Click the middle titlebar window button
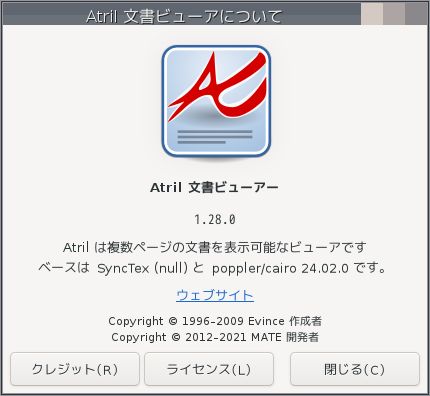Image resolution: width=430 pixels, height=396 pixels. point(394,14)
